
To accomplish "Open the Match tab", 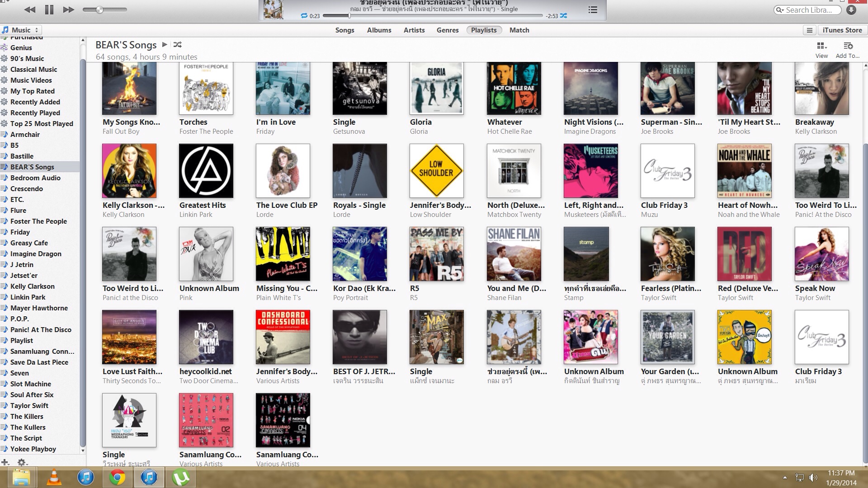I will click(519, 30).
